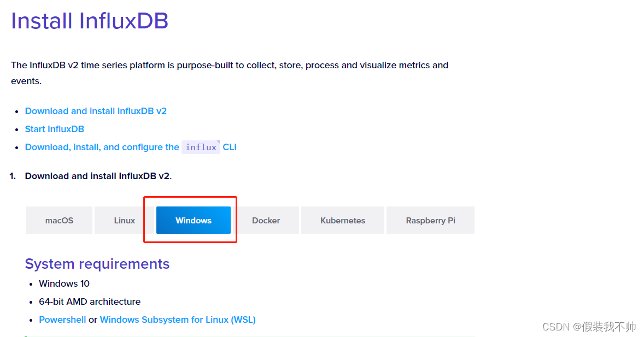Open the Start InfluxDB link
644x337 pixels.
pyautogui.click(x=54, y=129)
